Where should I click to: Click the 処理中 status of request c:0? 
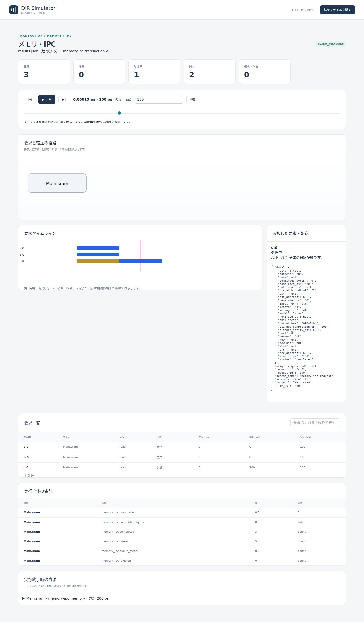point(161,468)
